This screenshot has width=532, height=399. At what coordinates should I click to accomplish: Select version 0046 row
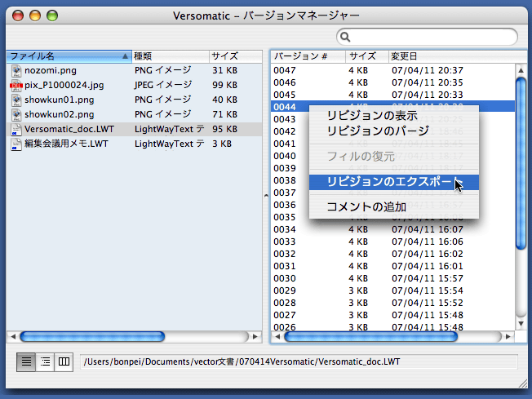click(393, 82)
